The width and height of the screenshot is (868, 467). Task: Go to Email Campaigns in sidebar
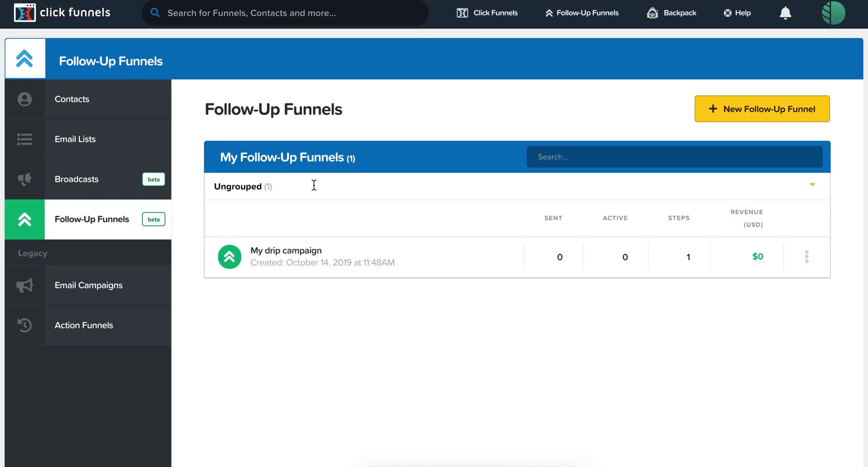point(88,285)
